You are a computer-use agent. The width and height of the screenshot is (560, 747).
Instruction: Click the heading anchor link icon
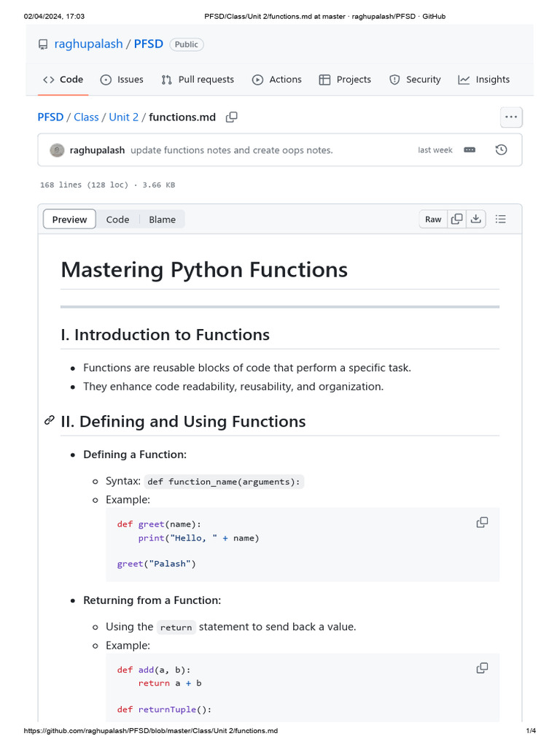point(50,421)
